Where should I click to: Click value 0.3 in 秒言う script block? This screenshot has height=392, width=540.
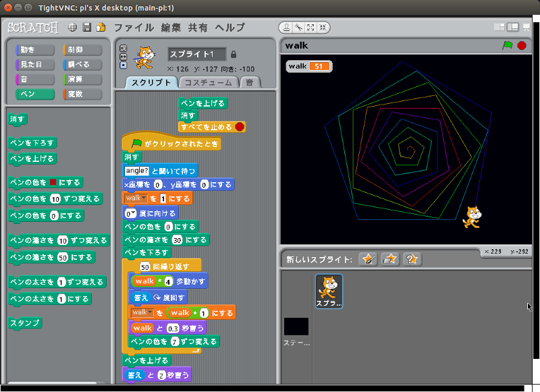[173, 329]
